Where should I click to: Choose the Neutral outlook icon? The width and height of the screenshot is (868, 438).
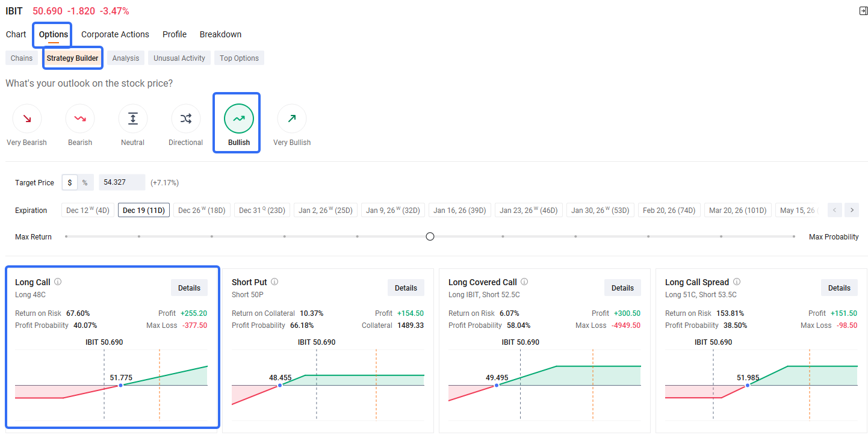133,119
